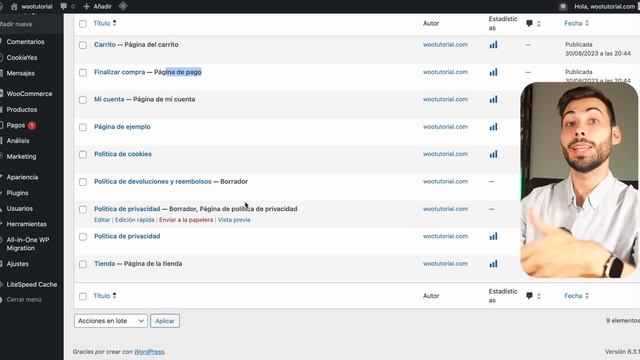Click the Aplicar button
640x360 pixels.
point(165,321)
